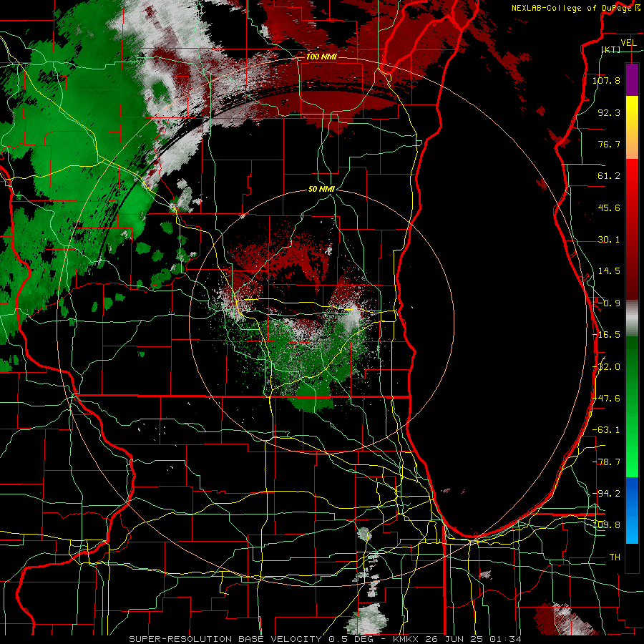This screenshot has height=644, width=644.
Task: Click the 92.3 legend value
Action: 609,112
